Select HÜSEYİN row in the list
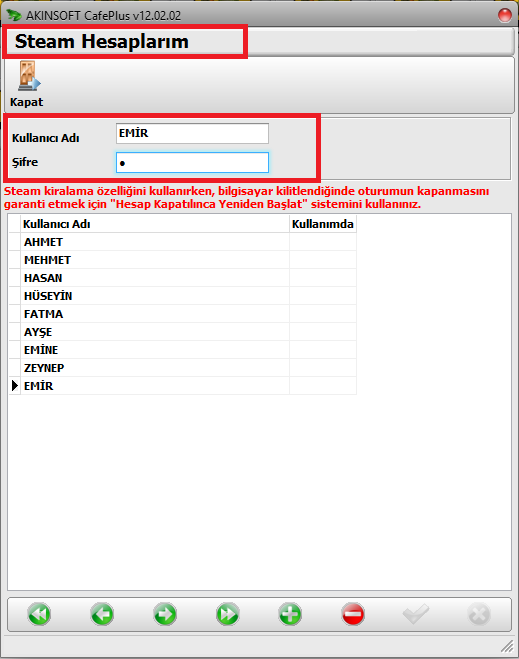 (x=183, y=296)
